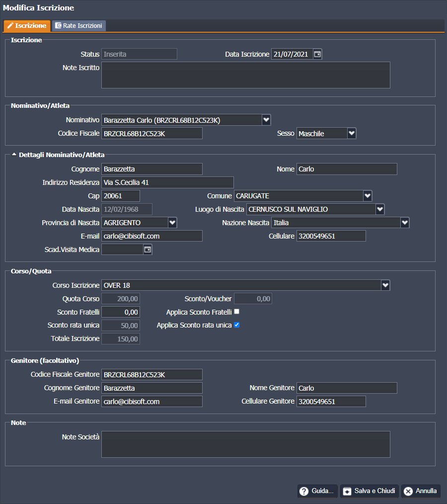Collapse the Dettagli Nominativo/Atleta section

[14, 155]
